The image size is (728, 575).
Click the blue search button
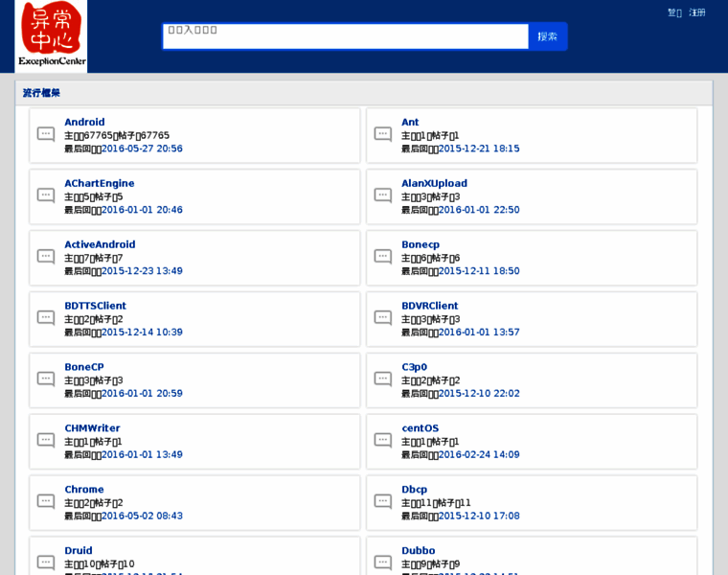[547, 36]
